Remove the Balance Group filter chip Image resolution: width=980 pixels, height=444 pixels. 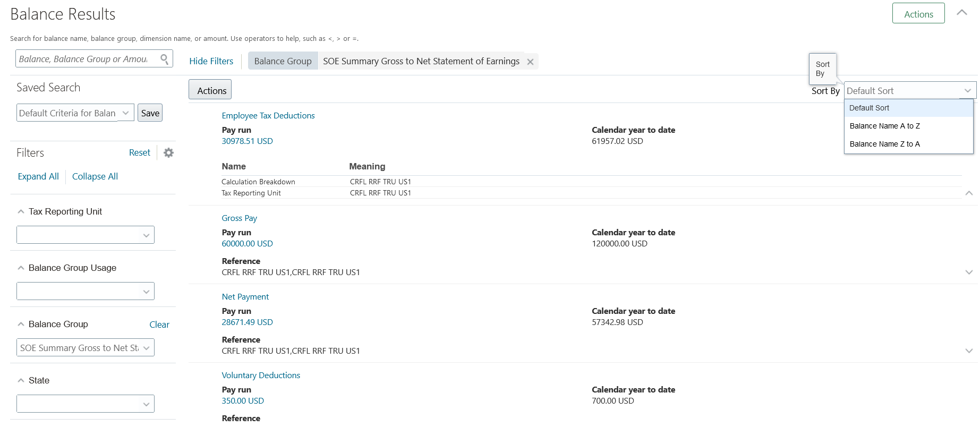(530, 62)
